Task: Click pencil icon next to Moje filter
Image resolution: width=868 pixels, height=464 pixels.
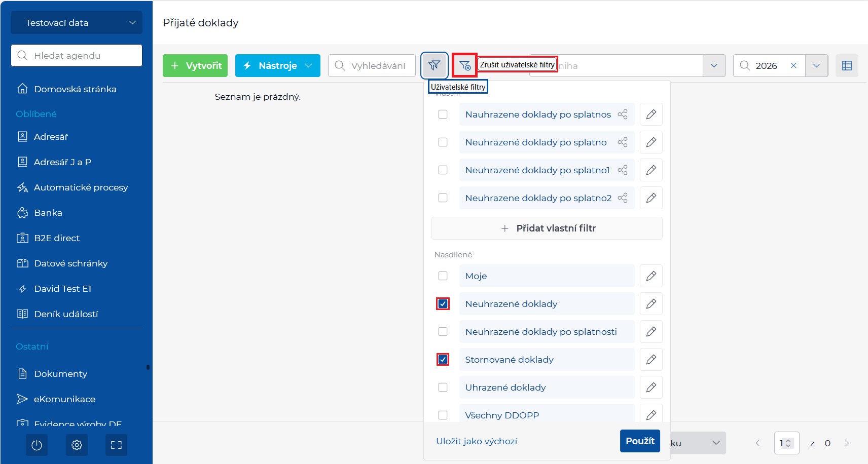Action: 651,276
